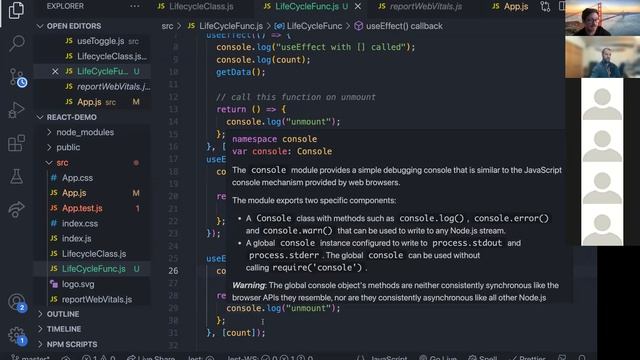Click the Live Share status bar item
The height and width of the screenshot is (360, 640).
pos(151,358)
